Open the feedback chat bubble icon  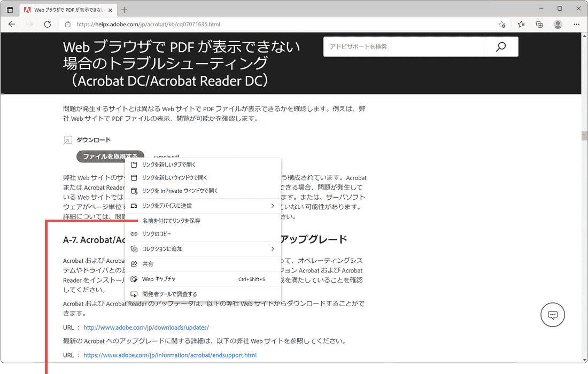(553, 315)
